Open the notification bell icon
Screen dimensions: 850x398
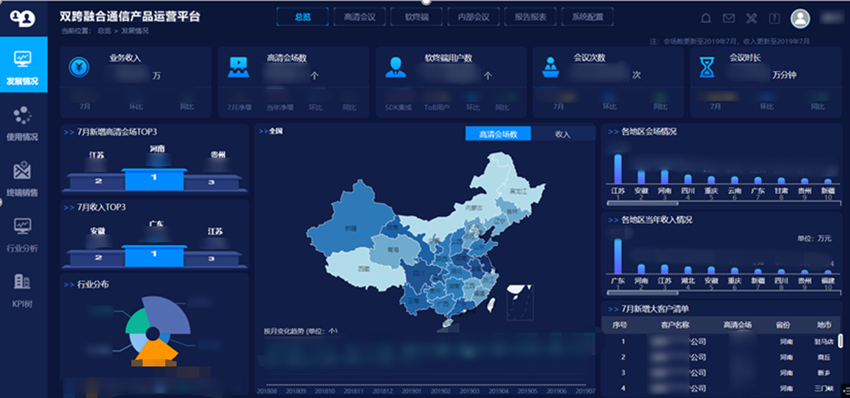706,18
